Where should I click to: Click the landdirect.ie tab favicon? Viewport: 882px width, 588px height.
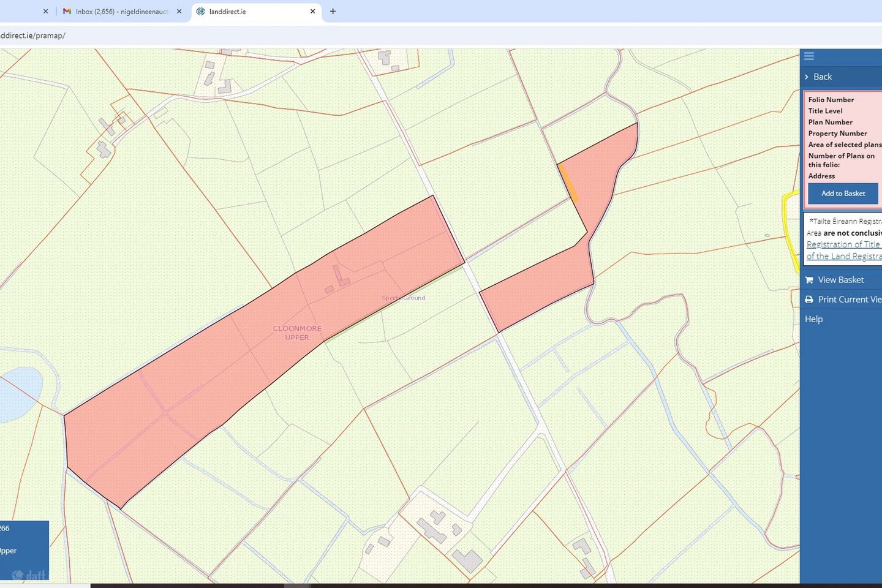200,11
